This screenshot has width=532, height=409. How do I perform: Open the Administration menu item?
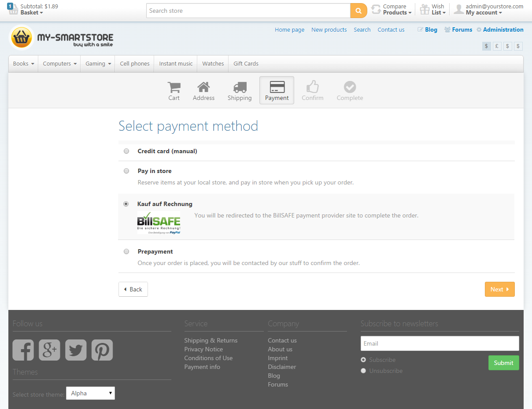(x=503, y=29)
